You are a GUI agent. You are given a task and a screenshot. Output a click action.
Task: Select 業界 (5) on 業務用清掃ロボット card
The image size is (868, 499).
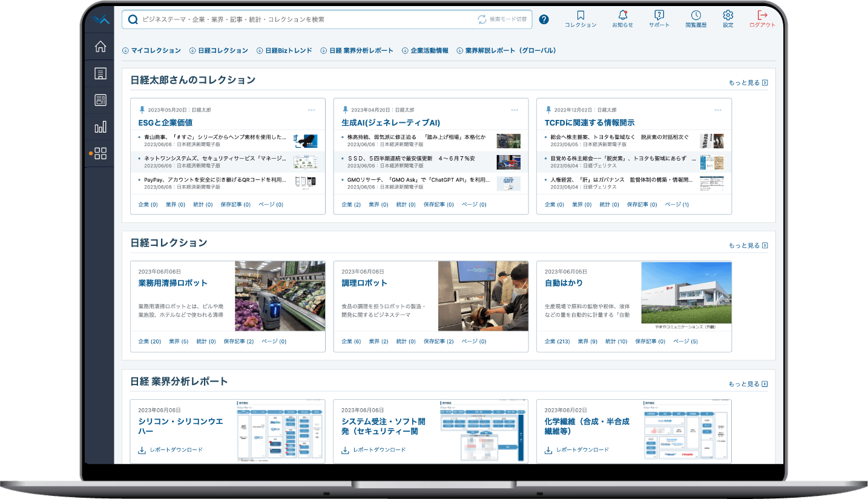point(179,342)
